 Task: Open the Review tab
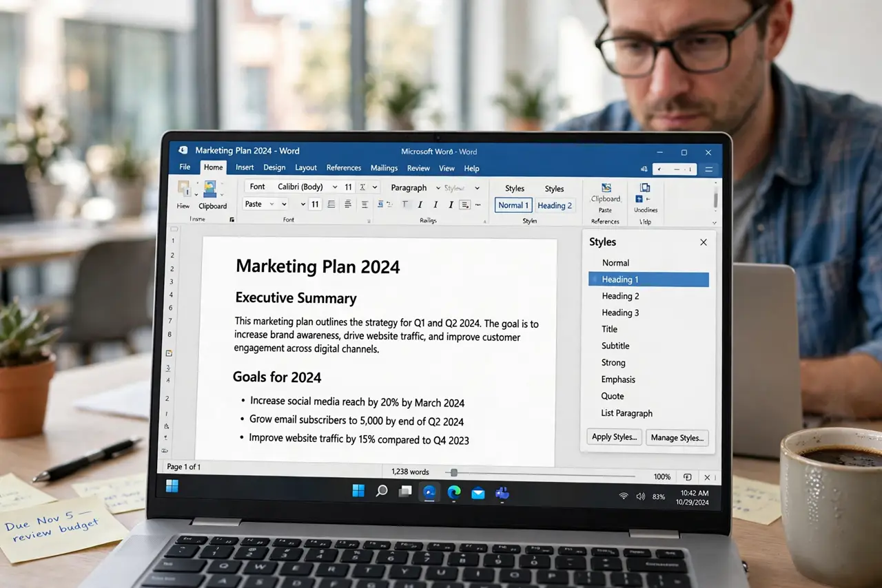418,168
